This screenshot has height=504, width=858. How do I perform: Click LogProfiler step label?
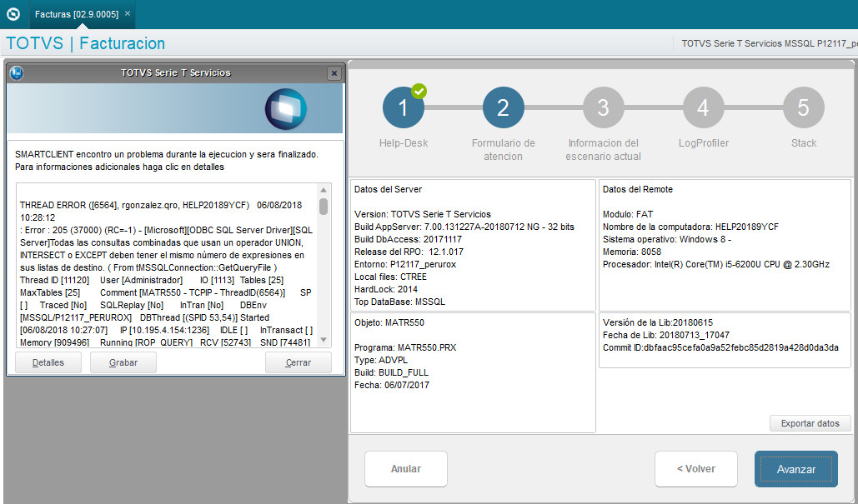pos(704,143)
